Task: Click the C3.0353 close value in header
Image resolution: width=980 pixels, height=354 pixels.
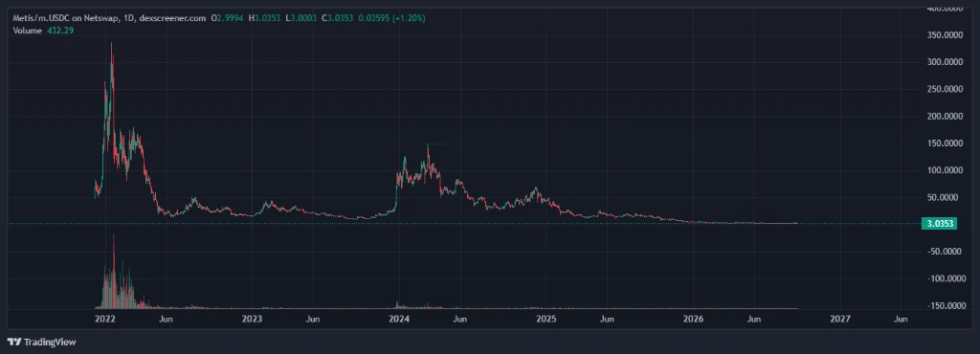Action: (338, 19)
